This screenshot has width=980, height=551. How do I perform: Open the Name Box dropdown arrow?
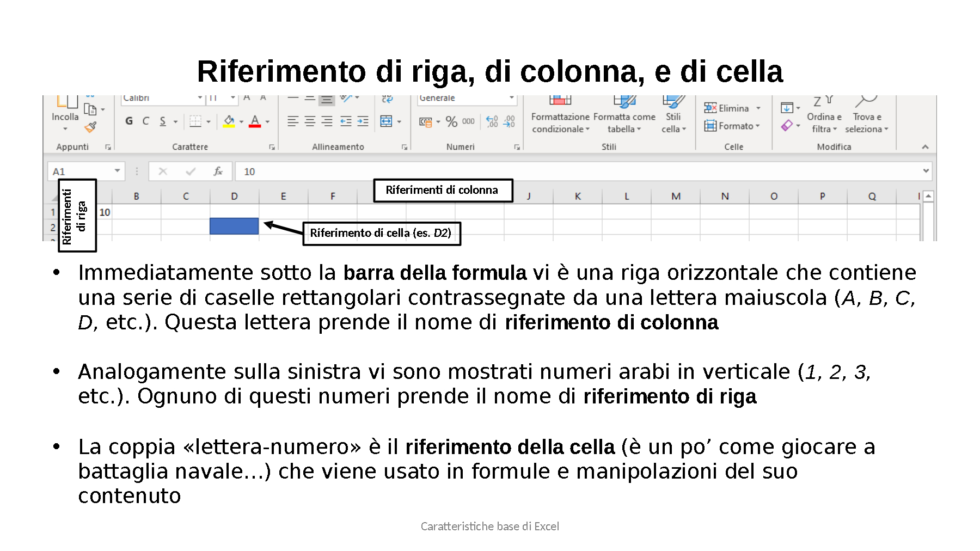point(117,171)
